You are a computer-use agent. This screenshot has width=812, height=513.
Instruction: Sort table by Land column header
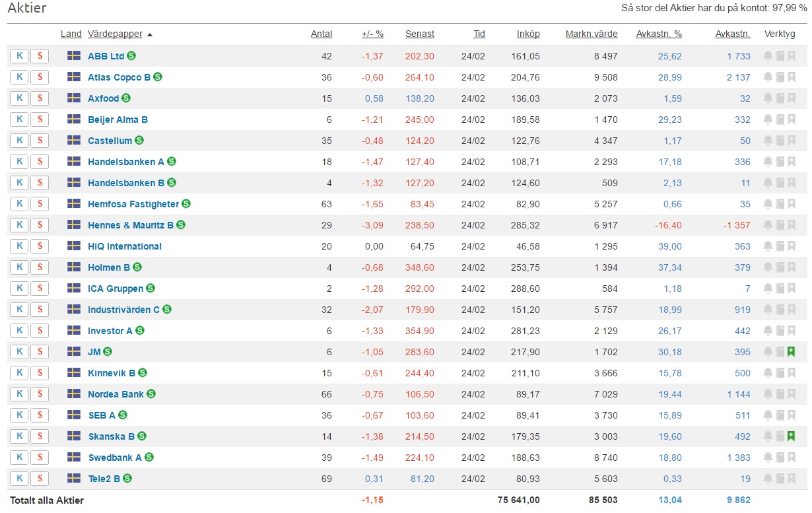click(x=71, y=34)
